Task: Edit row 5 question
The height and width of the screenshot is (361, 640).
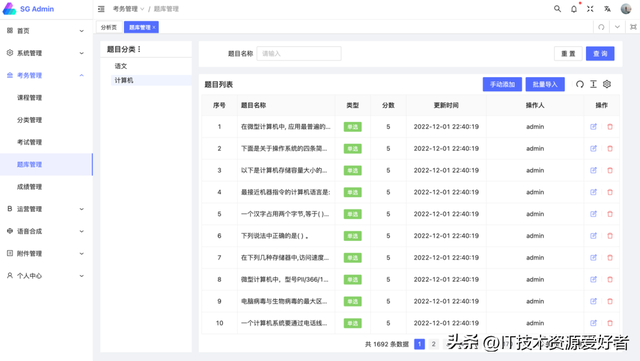Action: pyautogui.click(x=593, y=214)
